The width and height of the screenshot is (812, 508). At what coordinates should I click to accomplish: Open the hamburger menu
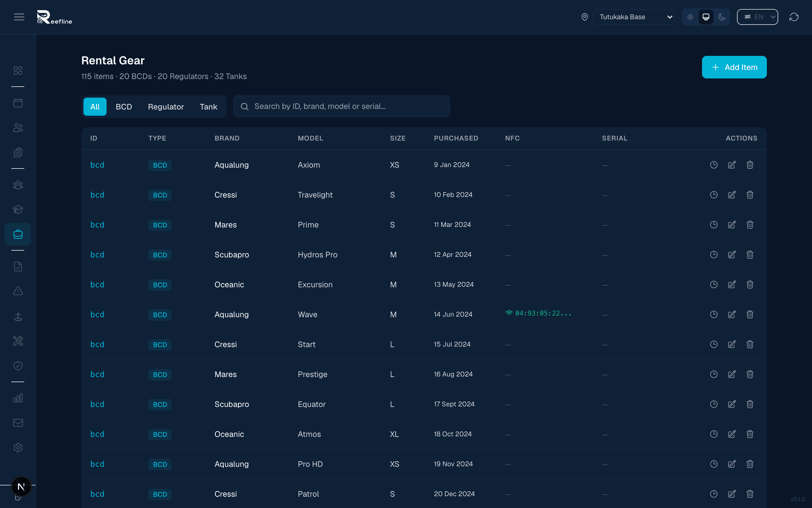(x=19, y=17)
